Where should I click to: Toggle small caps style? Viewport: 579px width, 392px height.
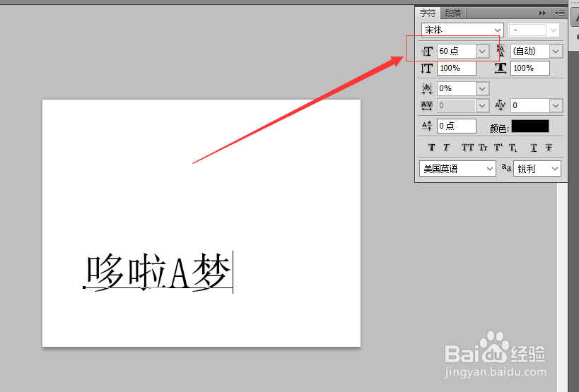coord(483,148)
